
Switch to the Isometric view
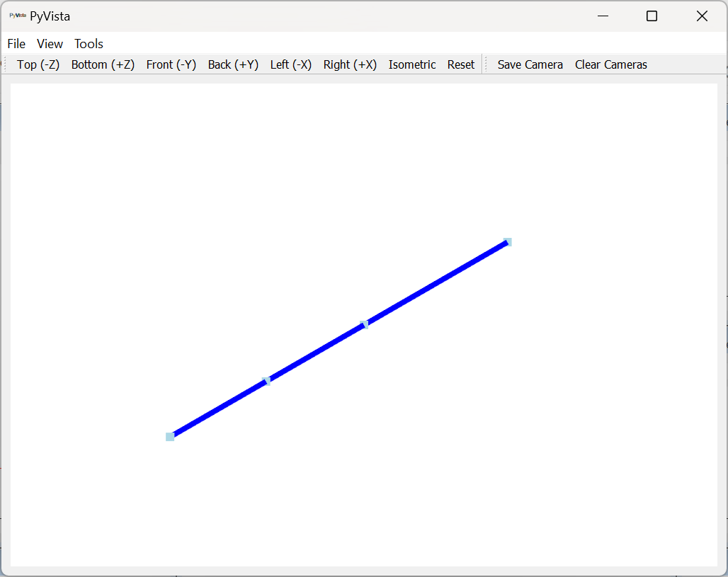coord(412,64)
